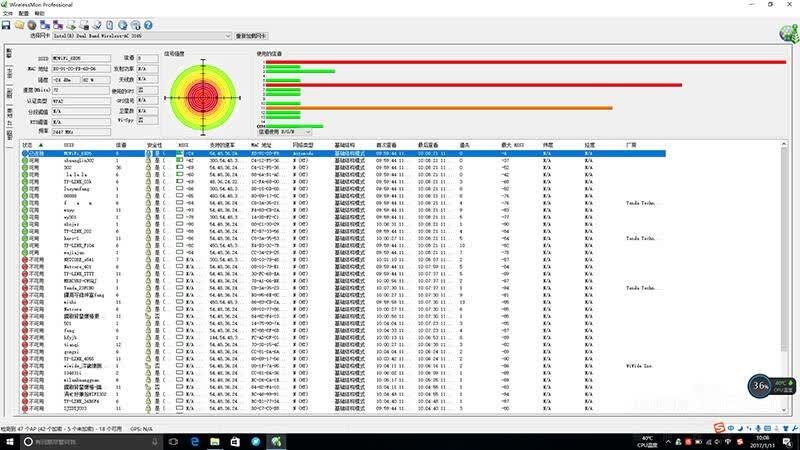Image resolution: width=800 pixels, height=450 pixels.
Task: Click the blank document page toolbar icon
Action: [x=110, y=25]
